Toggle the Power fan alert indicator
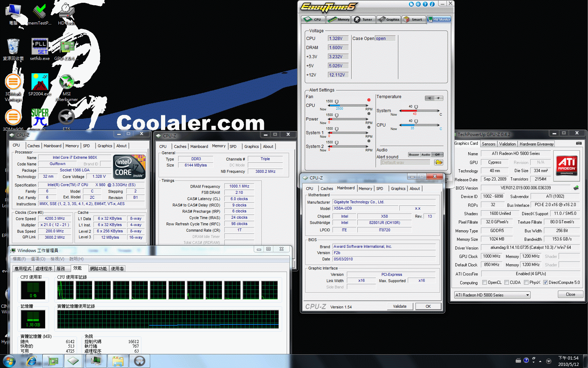 click(x=369, y=114)
